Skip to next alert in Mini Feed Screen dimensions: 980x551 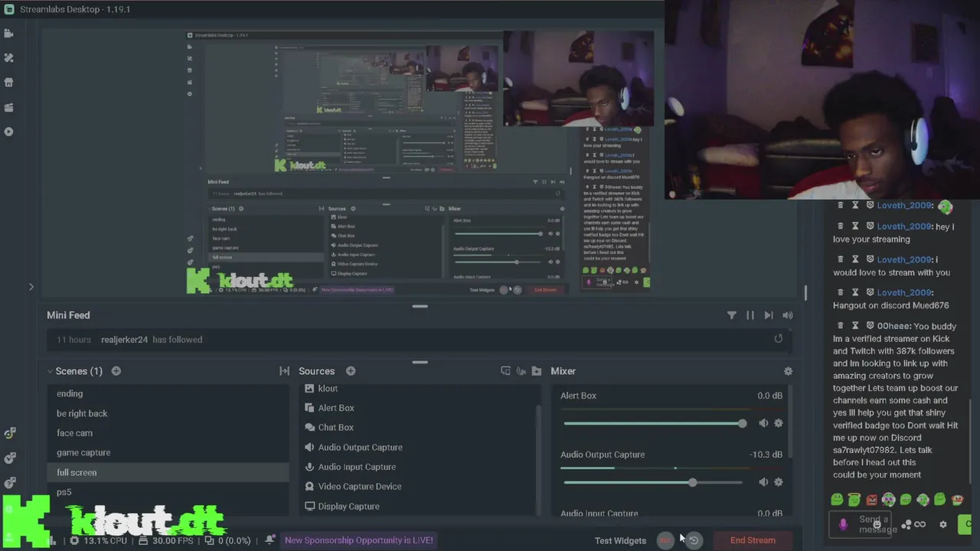(x=769, y=315)
